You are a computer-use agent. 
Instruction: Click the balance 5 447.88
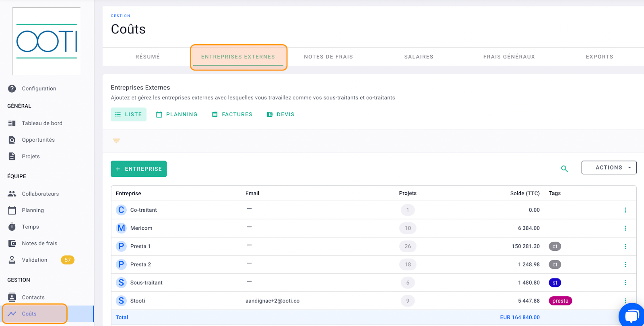tap(529, 301)
